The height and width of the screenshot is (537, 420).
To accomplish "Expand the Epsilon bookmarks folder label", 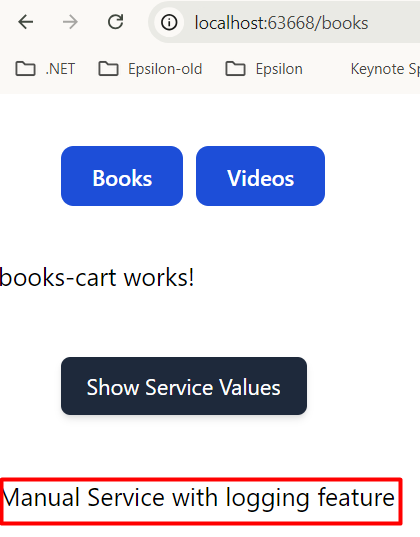I will pyautogui.click(x=279, y=70).
